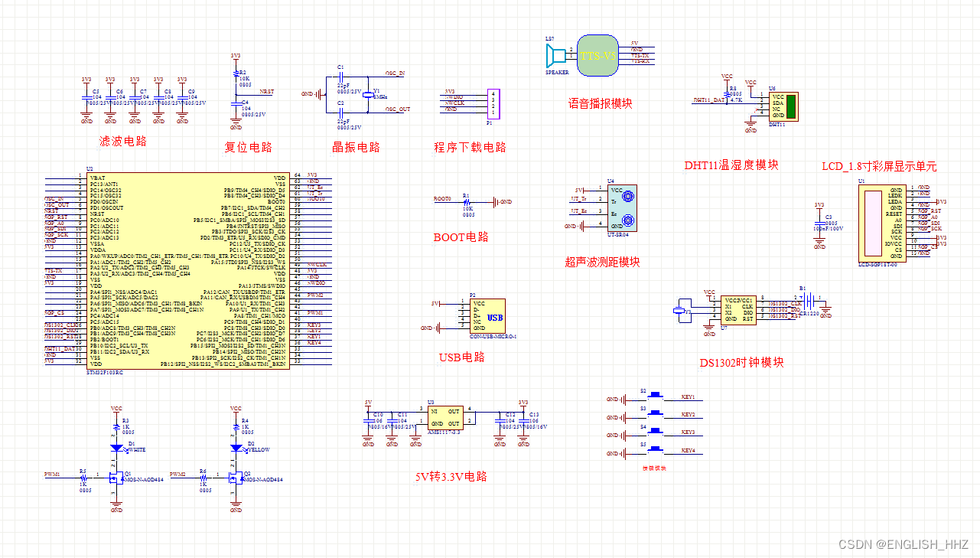This screenshot has height=558, width=980.
Task: Click the USB电路 label
Action: coord(462,357)
